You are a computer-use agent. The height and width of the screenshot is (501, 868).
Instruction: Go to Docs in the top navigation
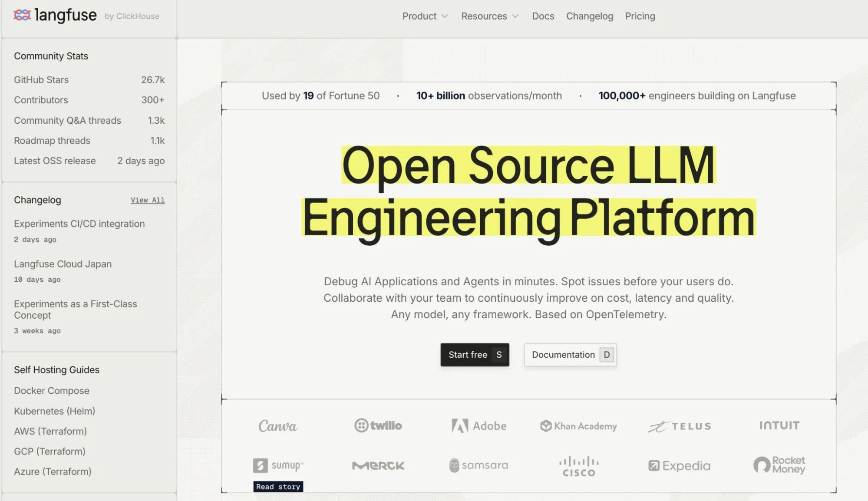pyautogui.click(x=543, y=16)
